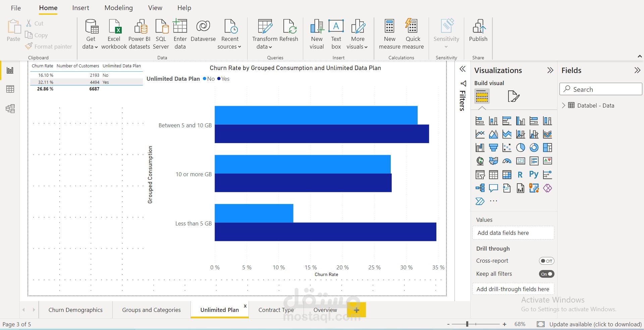
Task: Add a new report page
Action: click(356, 310)
